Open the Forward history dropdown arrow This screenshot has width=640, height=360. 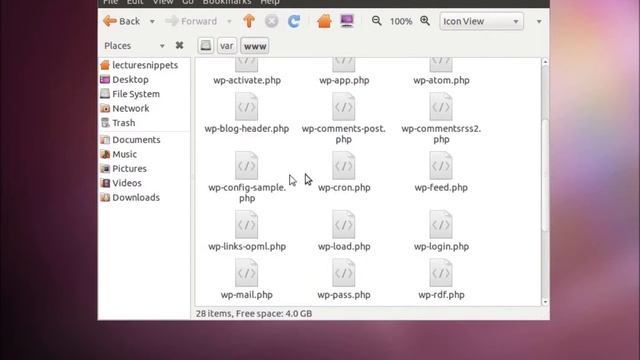(x=229, y=22)
